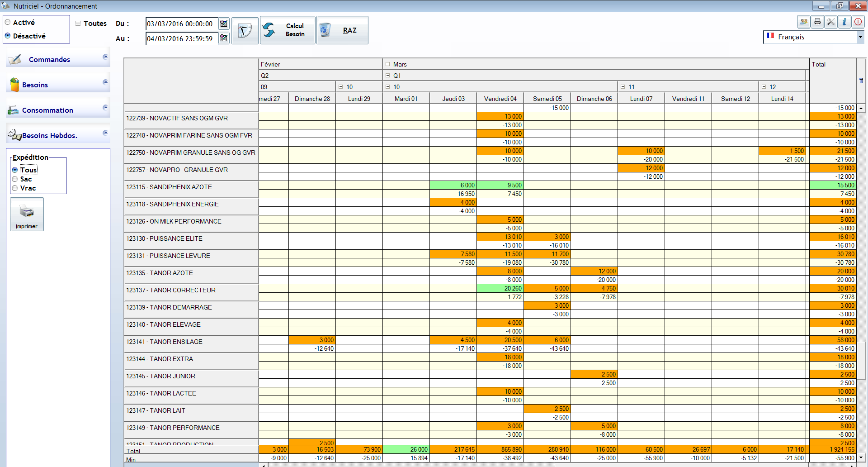Select row 123126 - ON MILK PERFORMANCE
This screenshot has width=868, height=467.
[x=191, y=224]
